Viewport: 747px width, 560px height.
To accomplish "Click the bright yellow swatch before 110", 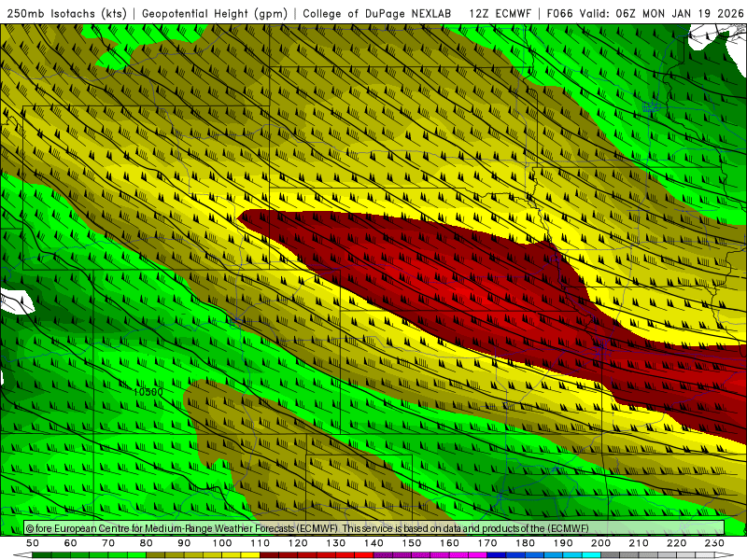I will (x=250, y=555).
